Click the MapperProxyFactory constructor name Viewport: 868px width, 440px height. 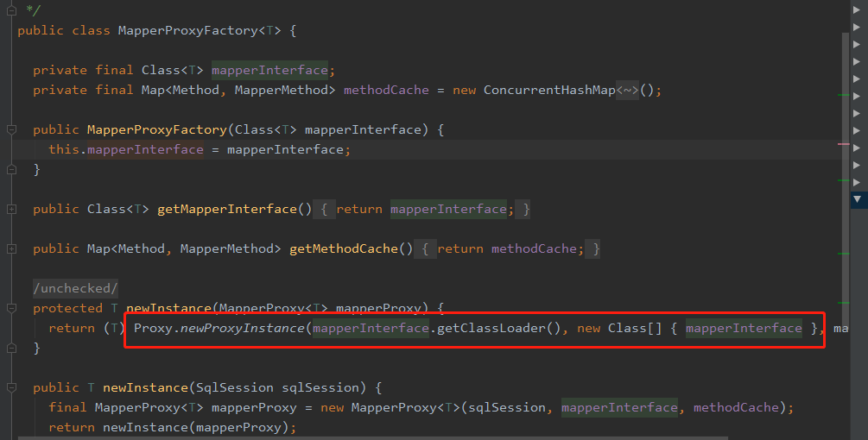coord(156,130)
